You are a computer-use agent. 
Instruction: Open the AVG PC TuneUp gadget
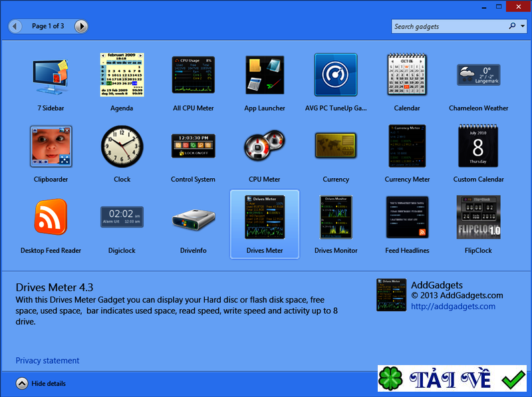(x=336, y=74)
